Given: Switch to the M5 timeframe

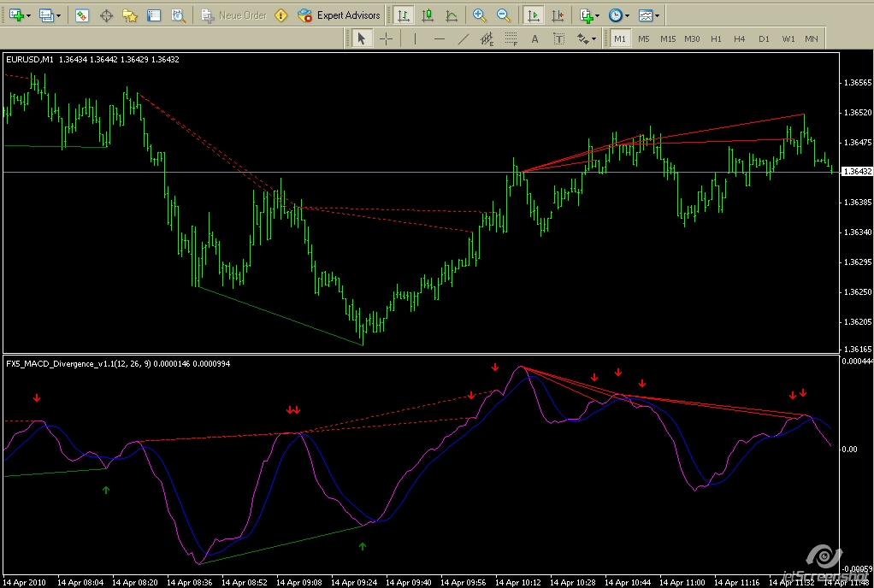Looking at the screenshot, I should 644,38.
